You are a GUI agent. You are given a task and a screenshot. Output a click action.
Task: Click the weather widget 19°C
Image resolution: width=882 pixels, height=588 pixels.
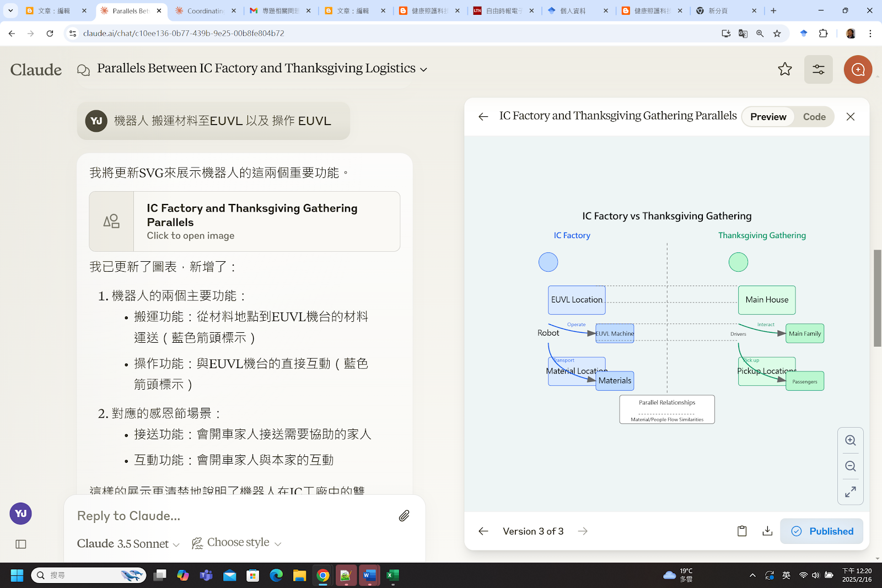click(x=678, y=575)
